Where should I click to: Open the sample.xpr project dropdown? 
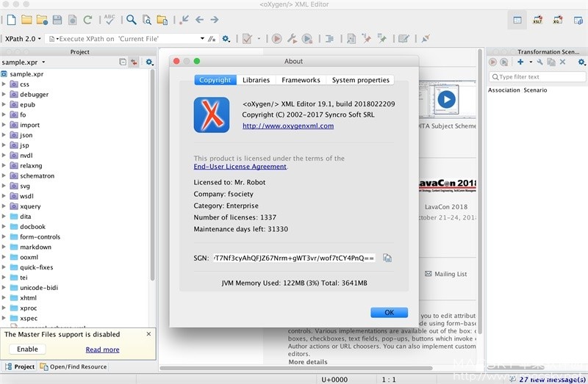pos(43,62)
